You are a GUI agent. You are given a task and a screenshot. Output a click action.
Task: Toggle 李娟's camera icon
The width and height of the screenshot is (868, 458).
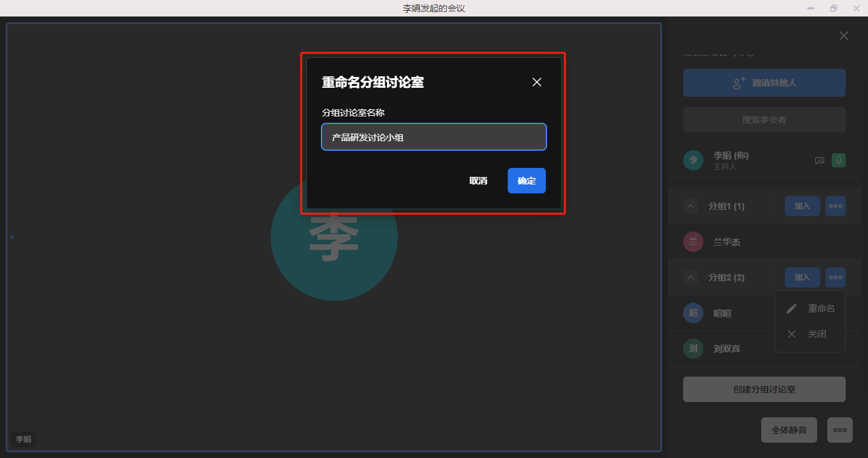tap(819, 160)
